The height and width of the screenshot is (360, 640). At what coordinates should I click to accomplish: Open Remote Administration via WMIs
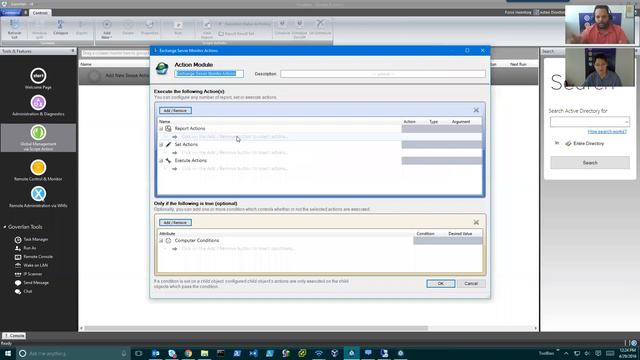coord(38,197)
